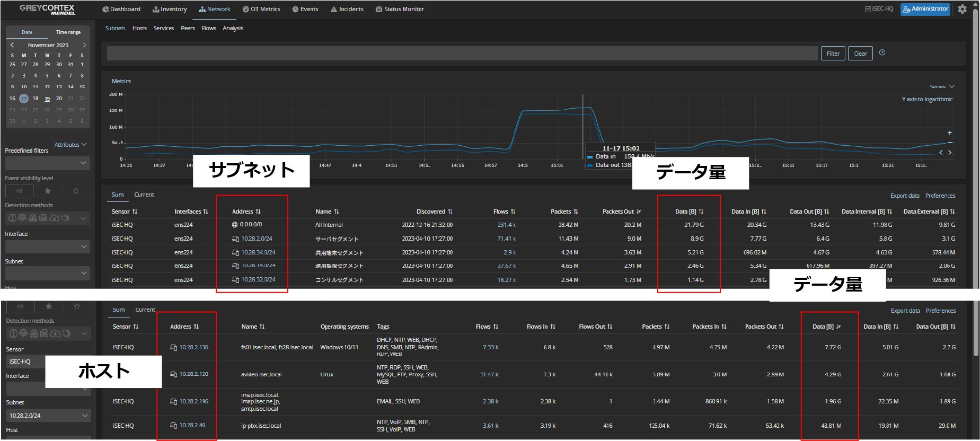Click the Export data link
The height and width of the screenshot is (441, 980).
904,196
